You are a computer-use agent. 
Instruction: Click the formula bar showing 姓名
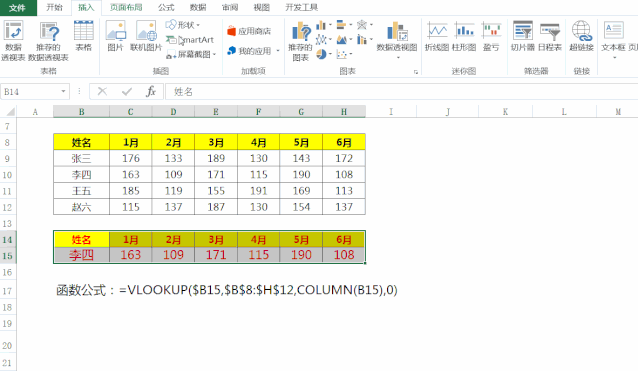403,92
